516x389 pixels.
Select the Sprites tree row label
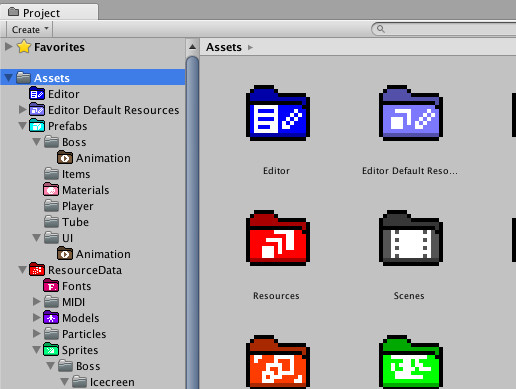click(x=80, y=350)
